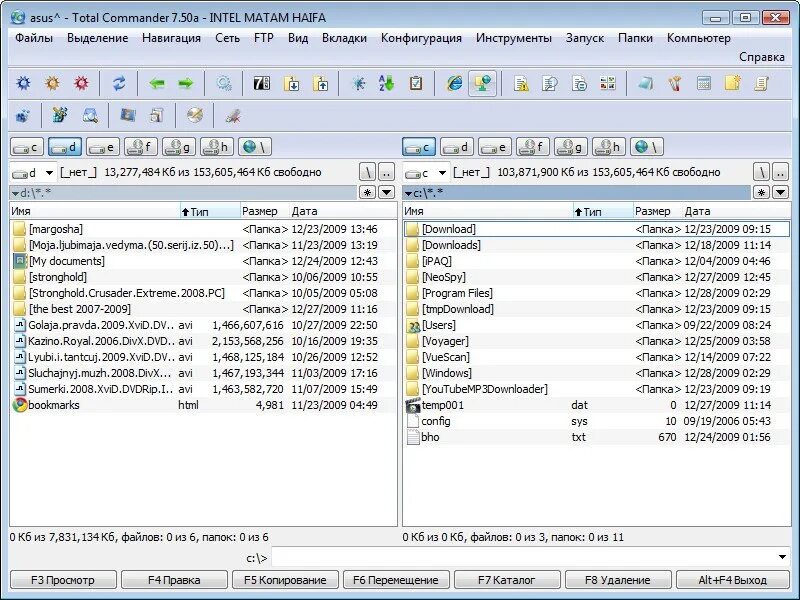
Task: Click the orange gear toolbar icon
Action: [53, 83]
